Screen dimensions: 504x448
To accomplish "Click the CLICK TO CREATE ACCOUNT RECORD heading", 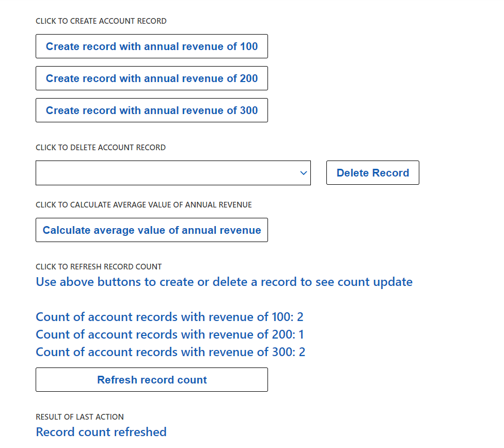I will click(x=101, y=21).
